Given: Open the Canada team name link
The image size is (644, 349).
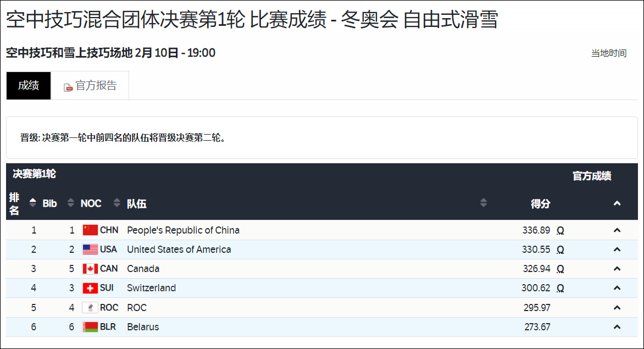Looking at the screenshot, I should tap(144, 268).
